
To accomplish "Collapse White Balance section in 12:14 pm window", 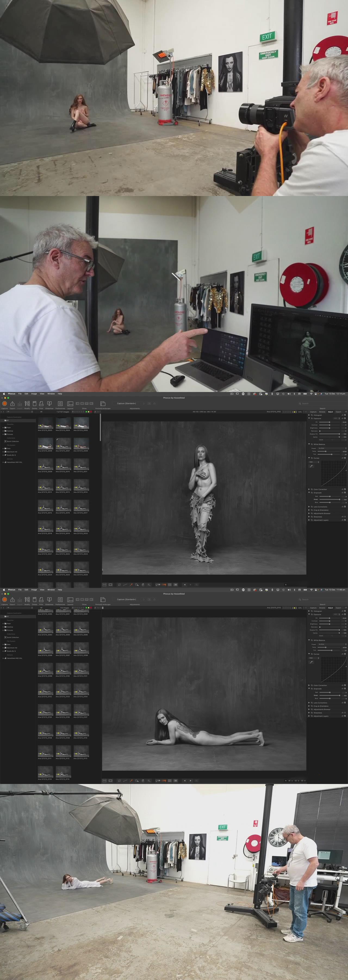I will click(x=309, y=444).
